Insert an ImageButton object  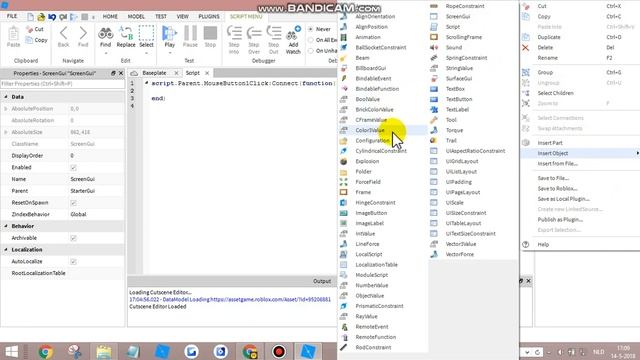[x=371, y=213]
